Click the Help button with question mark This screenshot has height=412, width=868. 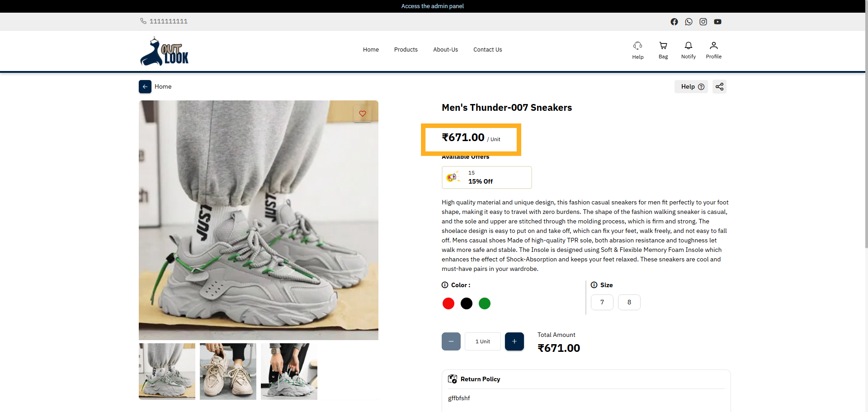click(691, 87)
